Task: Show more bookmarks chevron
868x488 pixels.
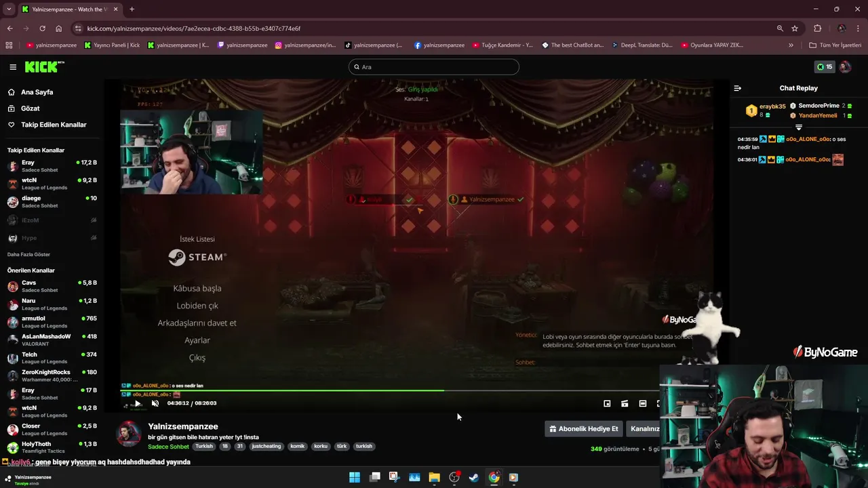Action: pos(791,45)
